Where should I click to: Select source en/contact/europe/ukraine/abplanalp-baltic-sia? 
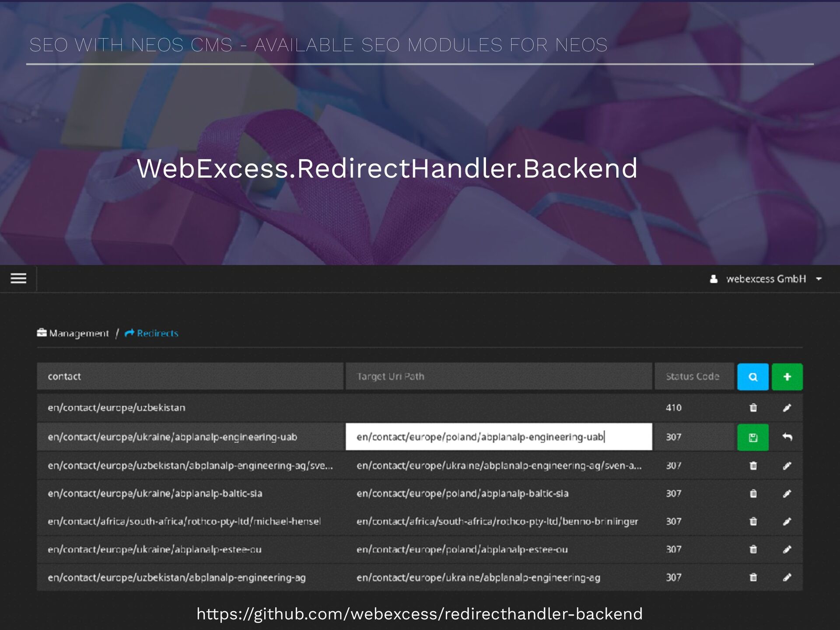coord(155,493)
